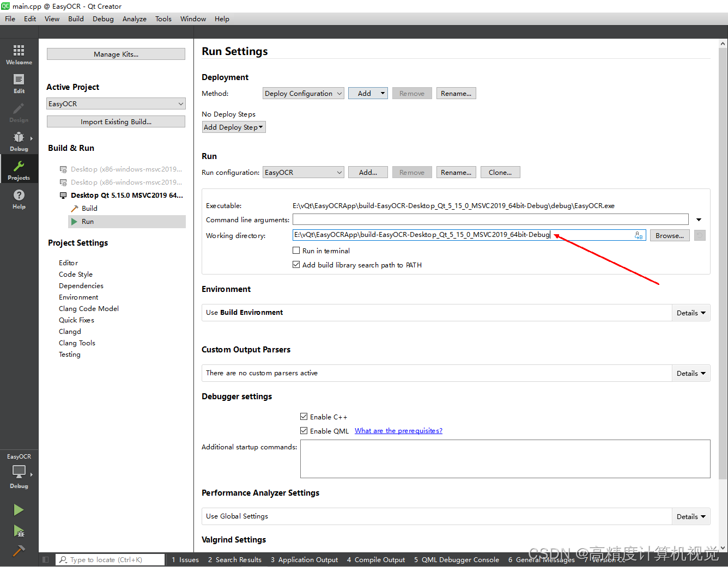This screenshot has height=567, width=728.
Task: Open the Application Output pane
Action: (x=304, y=560)
